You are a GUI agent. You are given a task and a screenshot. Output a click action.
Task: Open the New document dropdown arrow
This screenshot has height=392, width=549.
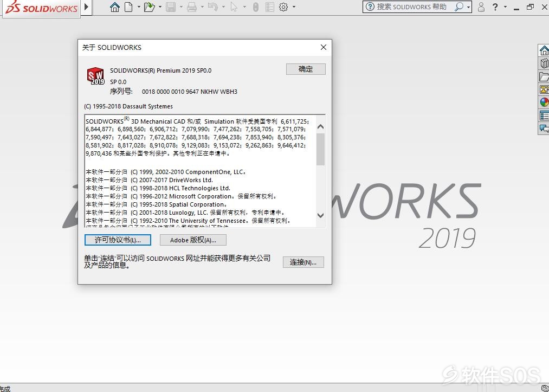point(139,7)
